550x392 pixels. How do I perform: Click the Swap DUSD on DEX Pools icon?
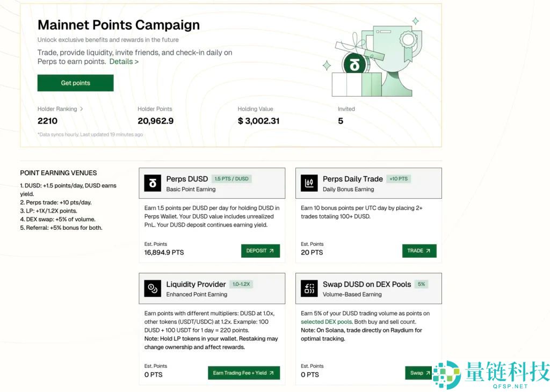coord(309,288)
